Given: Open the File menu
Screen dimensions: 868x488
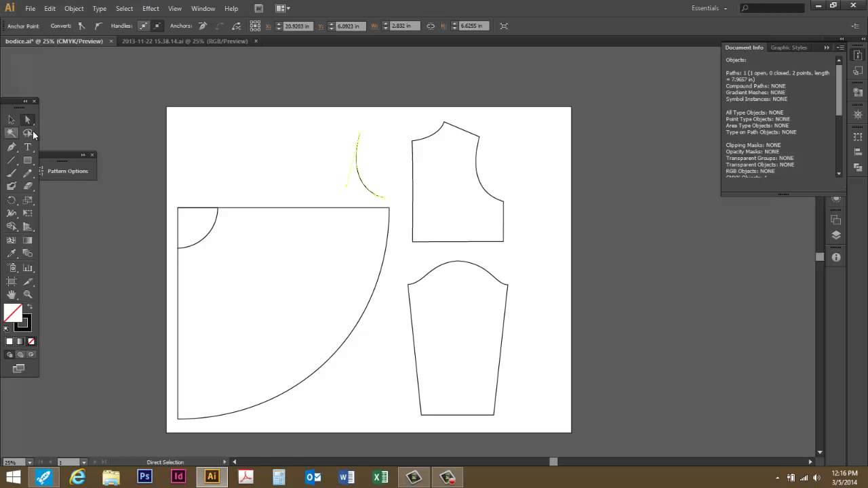Looking at the screenshot, I should click(31, 8).
